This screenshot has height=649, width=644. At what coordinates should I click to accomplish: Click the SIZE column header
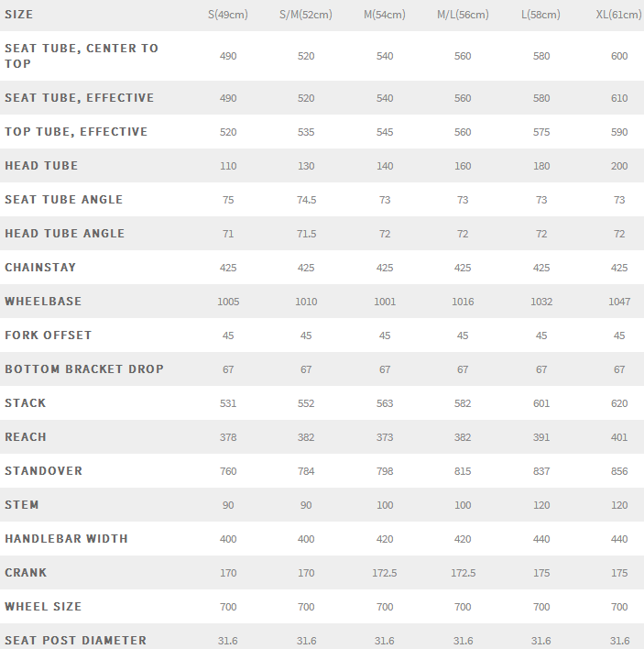tap(19, 15)
